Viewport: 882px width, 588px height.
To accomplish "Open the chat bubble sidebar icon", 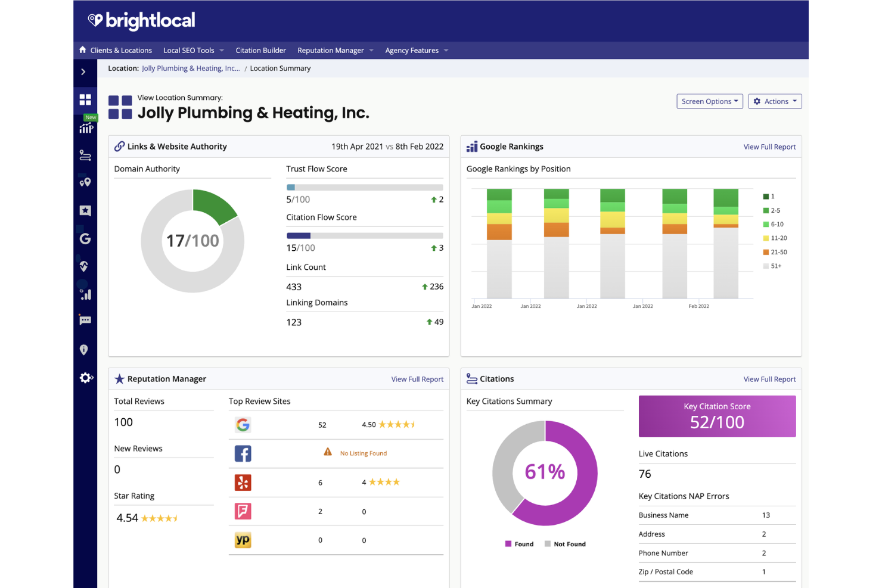I will (85, 321).
